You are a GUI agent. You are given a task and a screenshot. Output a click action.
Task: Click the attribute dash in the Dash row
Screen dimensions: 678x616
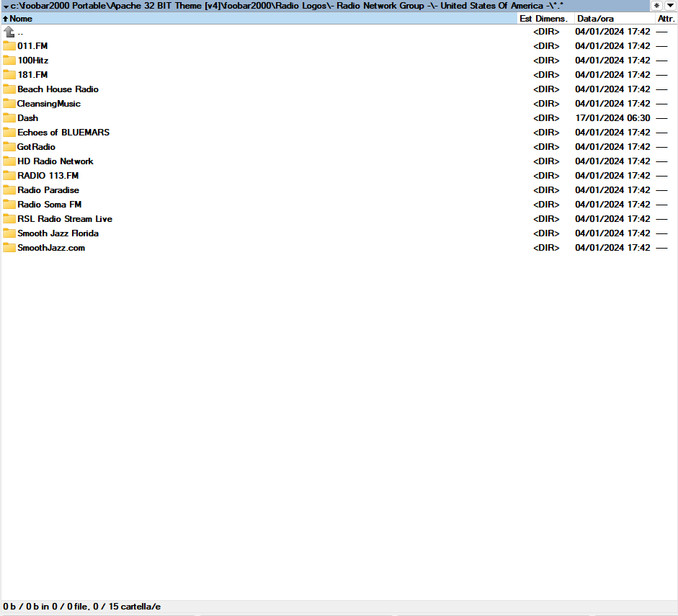(662, 118)
